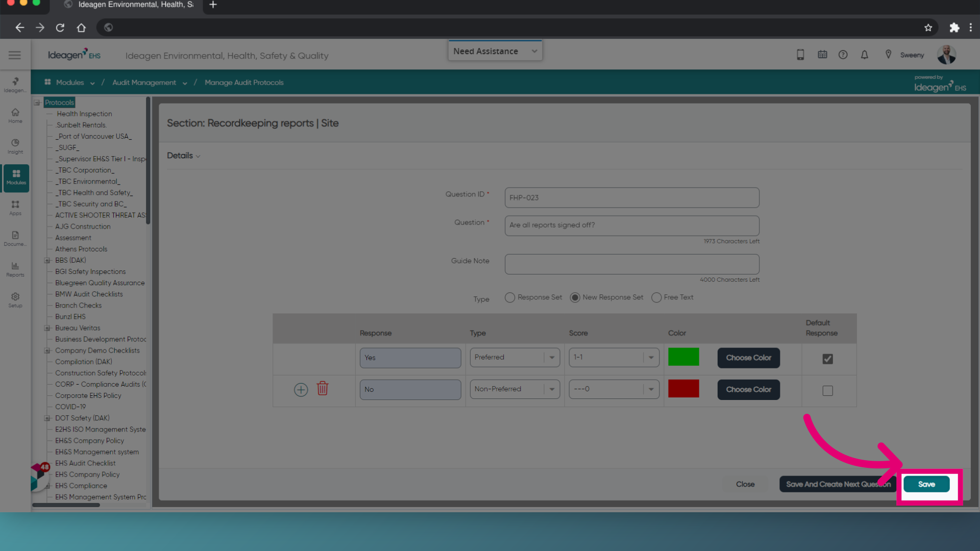Open the Modules breadcrumb menu
980x551 pixels.
[x=70, y=83]
